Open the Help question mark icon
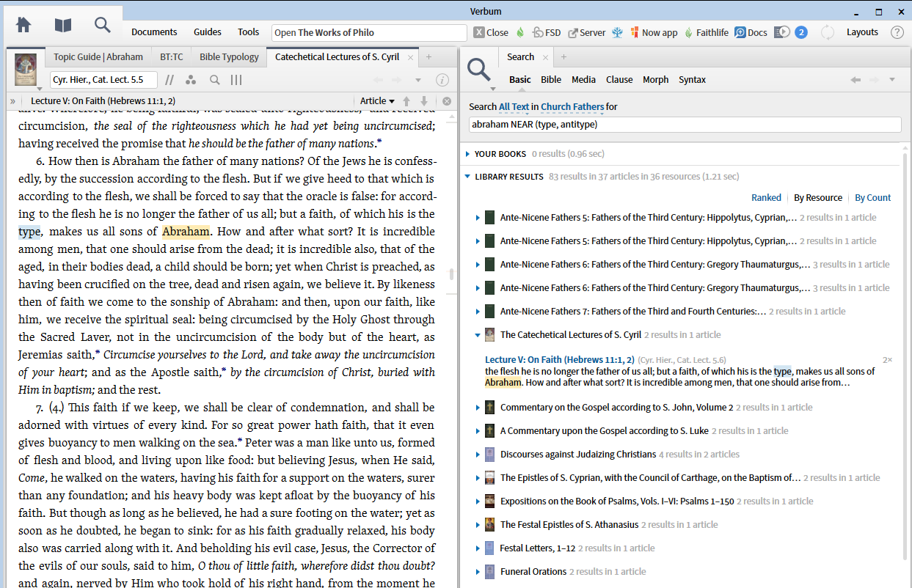 point(897,32)
